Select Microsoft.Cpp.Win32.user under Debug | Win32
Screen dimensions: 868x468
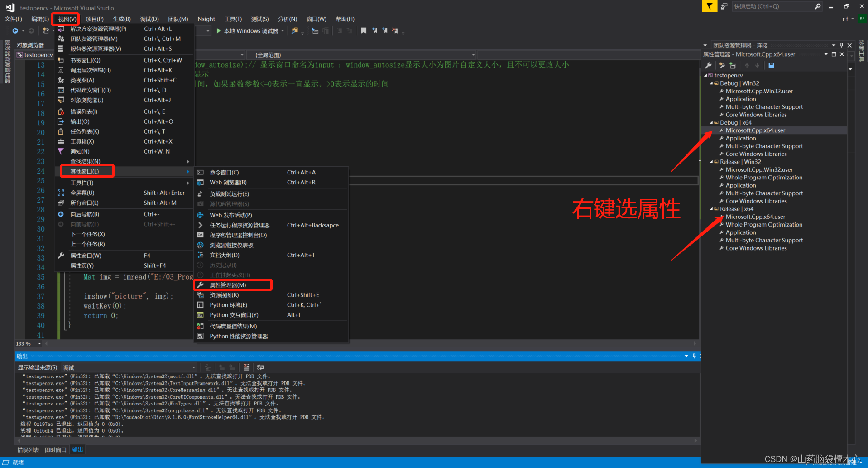click(x=759, y=92)
